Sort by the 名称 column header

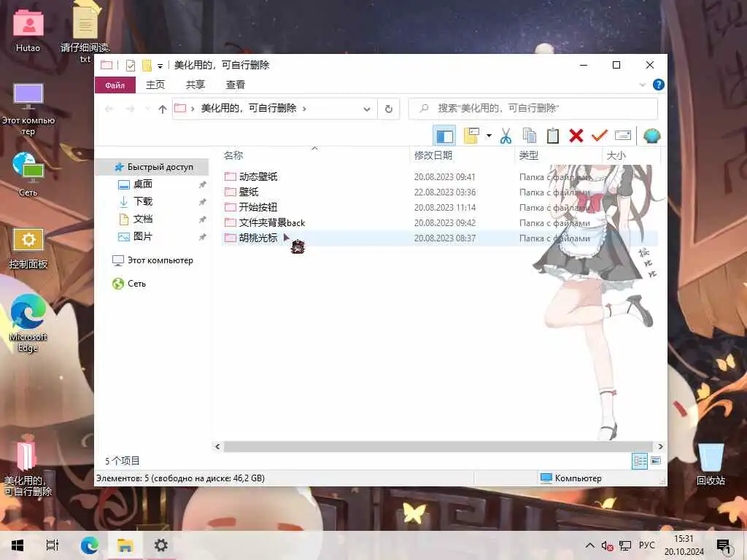point(233,155)
